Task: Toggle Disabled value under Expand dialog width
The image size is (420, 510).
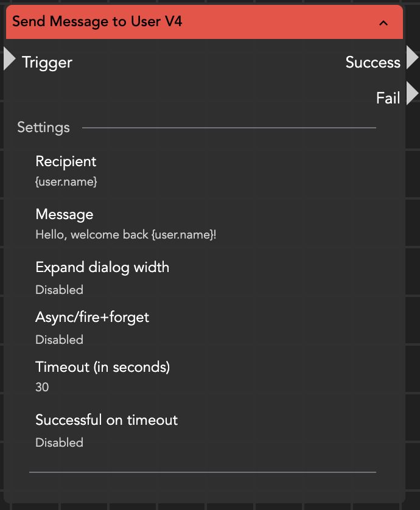Action: pos(59,290)
